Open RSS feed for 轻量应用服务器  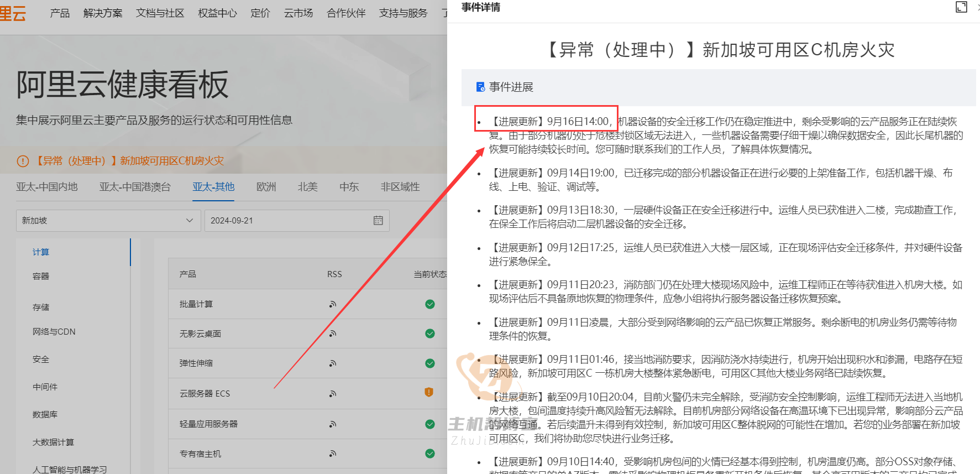coord(333,424)
